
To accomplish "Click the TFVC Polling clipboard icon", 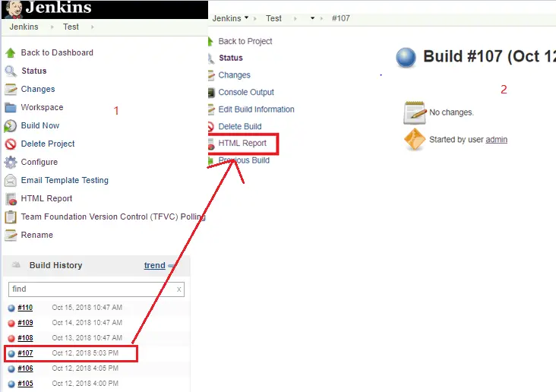I will (11, 217).
